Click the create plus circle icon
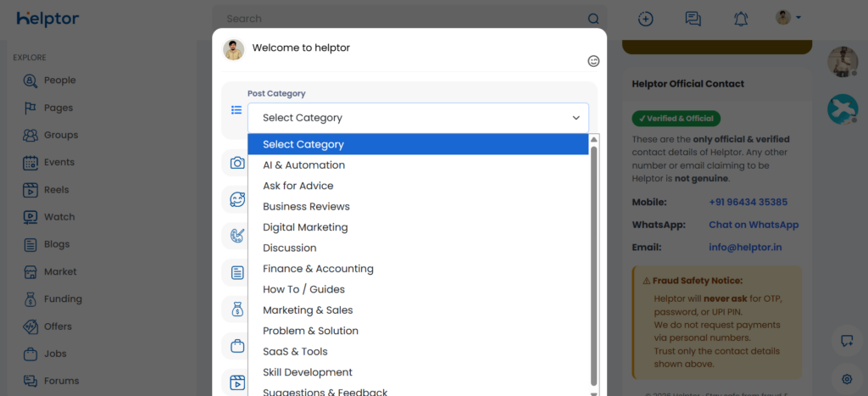 click(x=646, y=19)
